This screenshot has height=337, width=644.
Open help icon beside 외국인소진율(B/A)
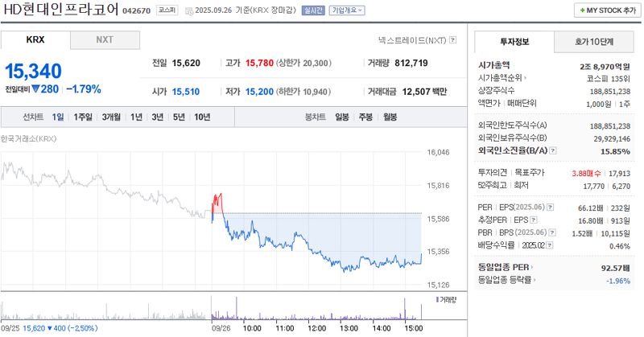point(553,150)
